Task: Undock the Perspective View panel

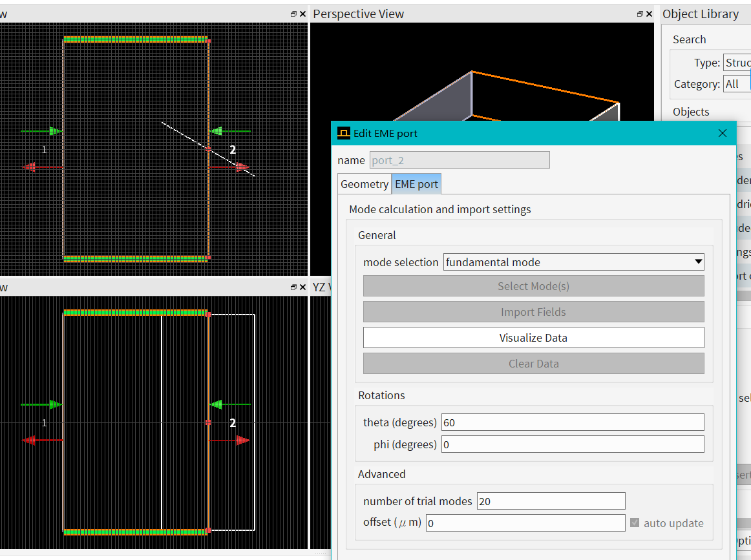Action: point(640,14)
